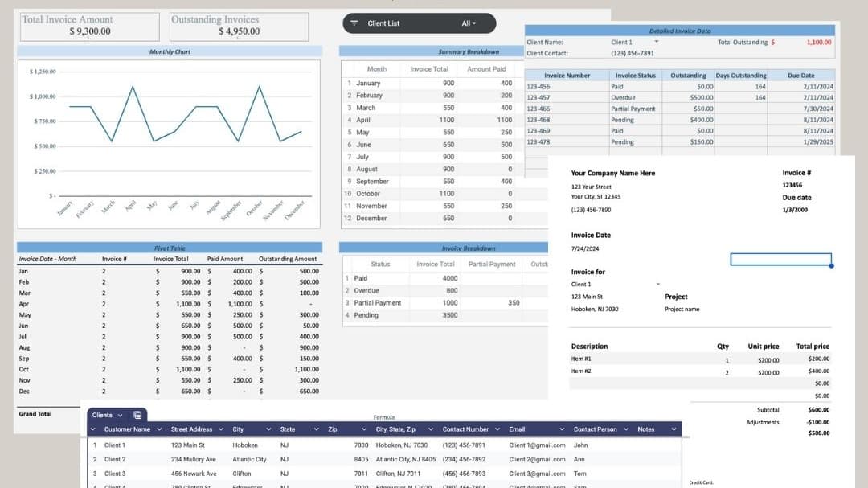
Task: Click the 234 Mallory Ave address cell
Action: (193, 460)
